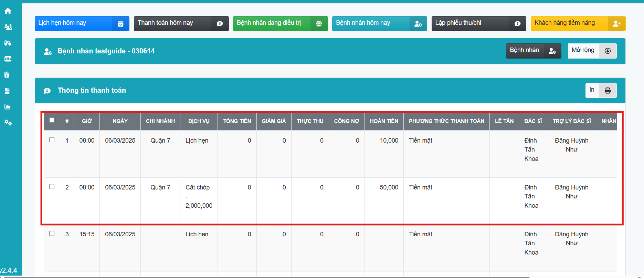Toggle the select-all checkbox in the table header
The image size is (644, 278).
click(52, 120)
